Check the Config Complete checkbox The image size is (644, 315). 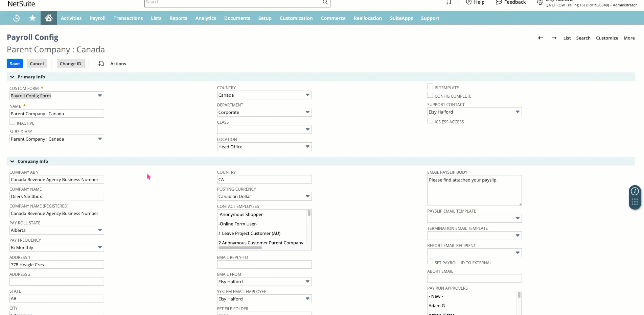pyautogui.click(x=430, y=95)
